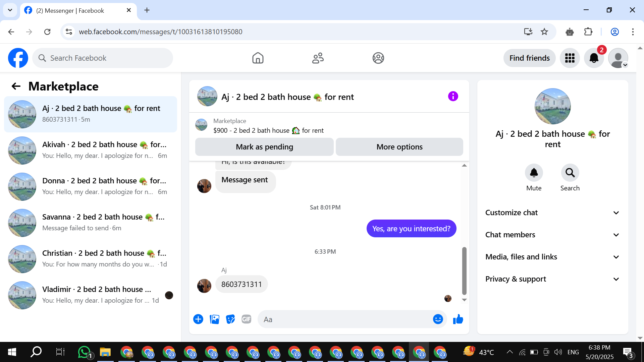Open the Donna conversation in list
This screenshot has height=362, width=644.
pos(91,186)
